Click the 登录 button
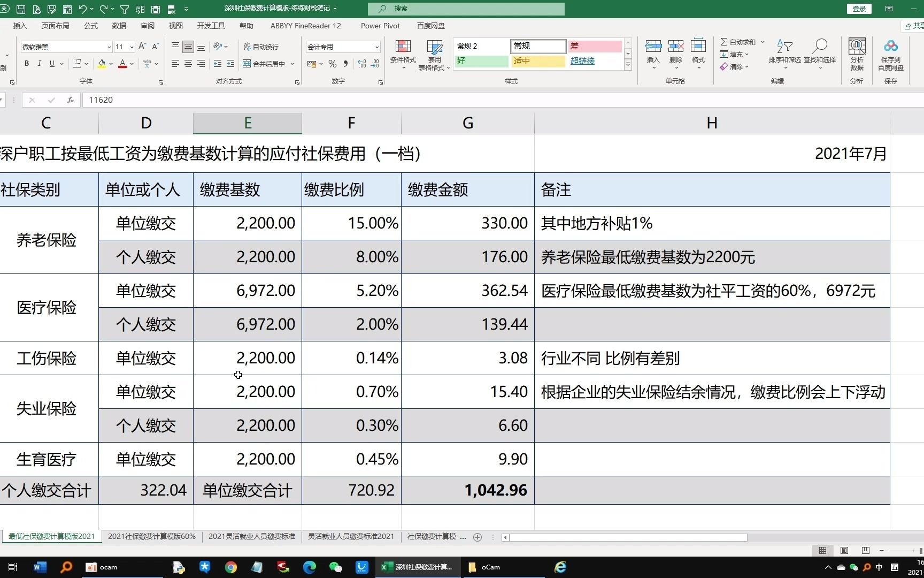The image size is (924, 578). coord(859,9)
